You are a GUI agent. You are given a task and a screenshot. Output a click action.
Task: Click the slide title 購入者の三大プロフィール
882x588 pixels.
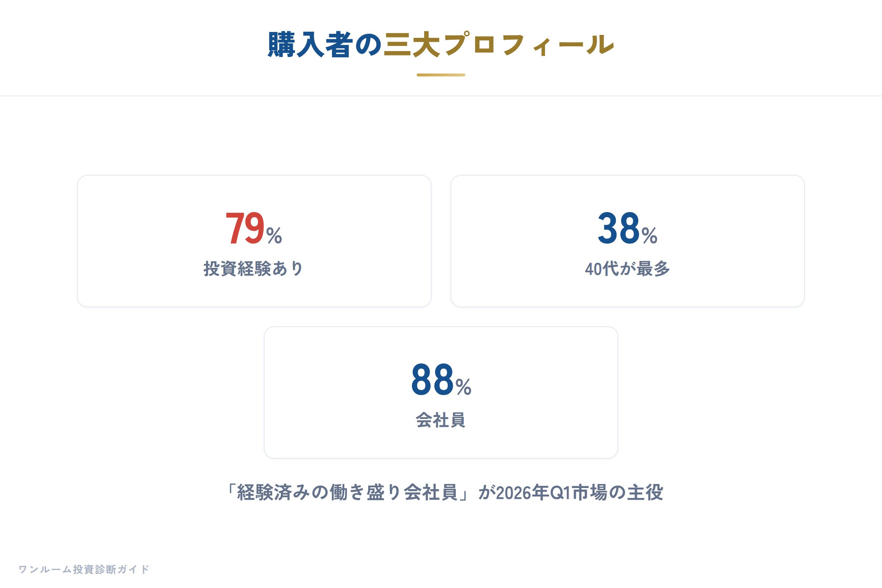[x=441, y=44]
